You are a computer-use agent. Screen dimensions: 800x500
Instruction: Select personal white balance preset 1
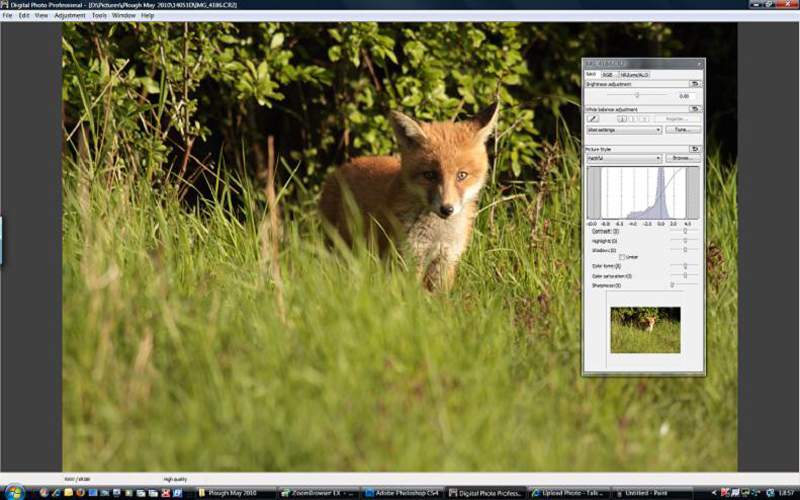621,119
